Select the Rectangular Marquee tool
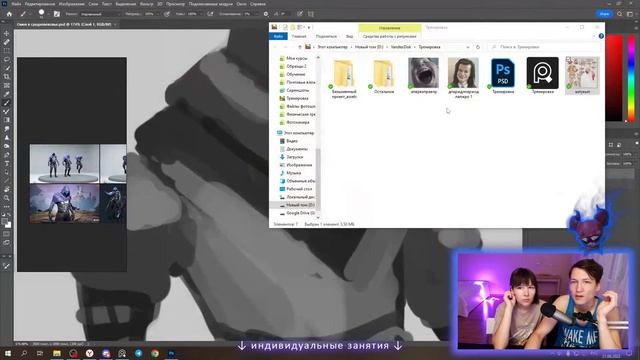 (x=7, y=51)
